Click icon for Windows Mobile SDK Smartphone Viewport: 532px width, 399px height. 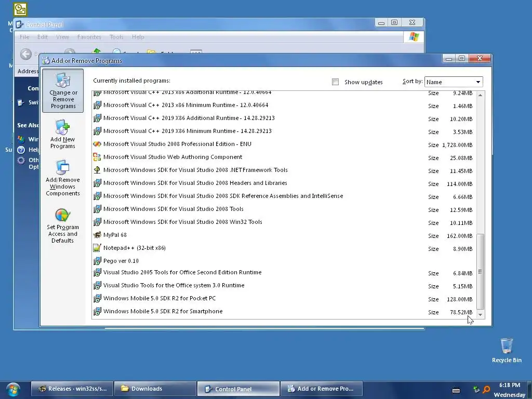coord(97,311)
